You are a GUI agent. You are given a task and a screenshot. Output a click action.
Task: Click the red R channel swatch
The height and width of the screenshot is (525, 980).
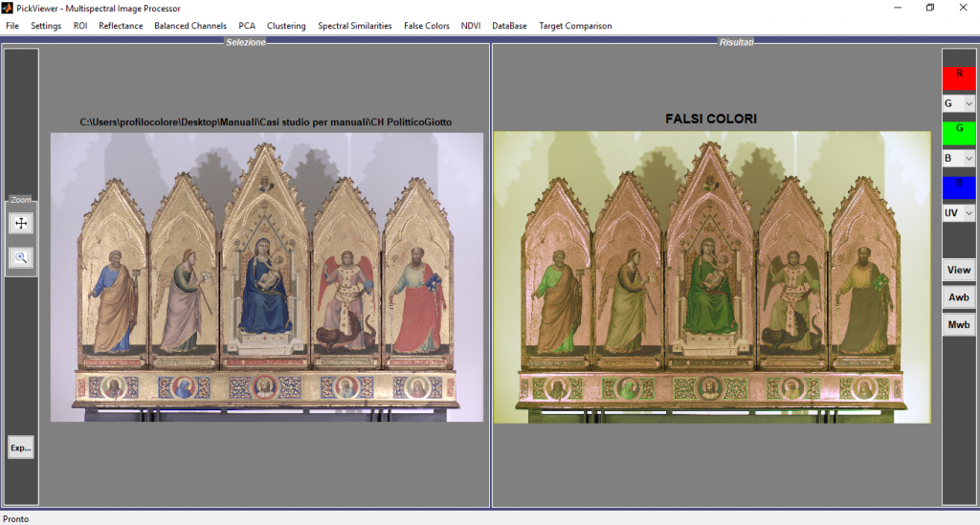point(959,78)
